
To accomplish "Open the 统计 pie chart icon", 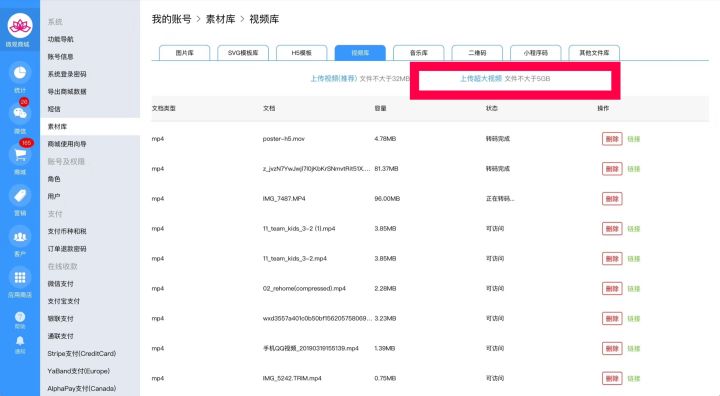I will coord(20,73).
